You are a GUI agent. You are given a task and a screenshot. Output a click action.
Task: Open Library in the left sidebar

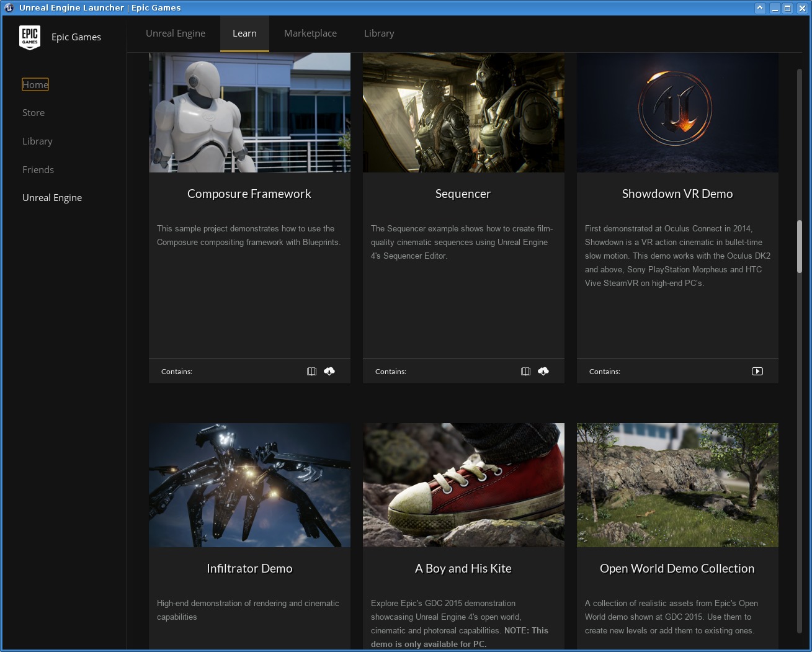pyautogui.click(x=37, y=141)
